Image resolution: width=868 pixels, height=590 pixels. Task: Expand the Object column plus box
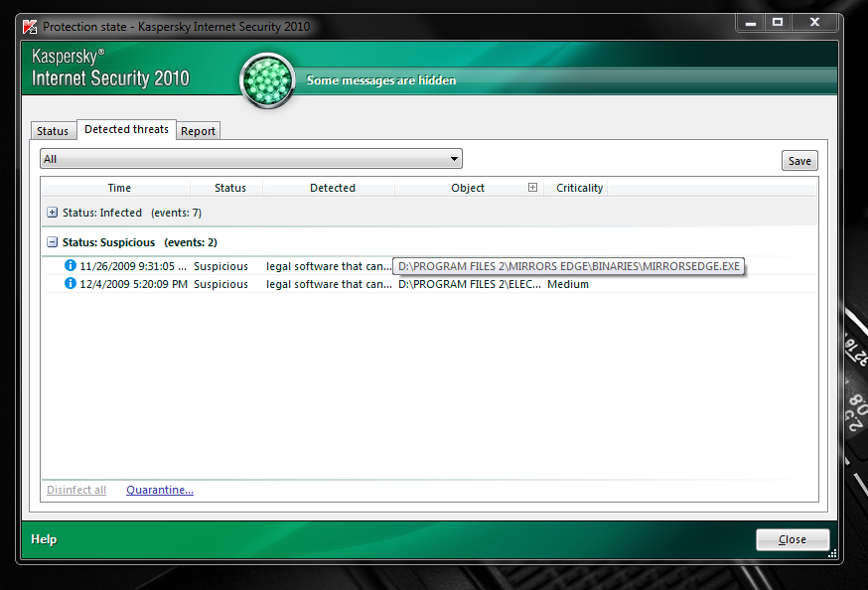coord(532,187)
